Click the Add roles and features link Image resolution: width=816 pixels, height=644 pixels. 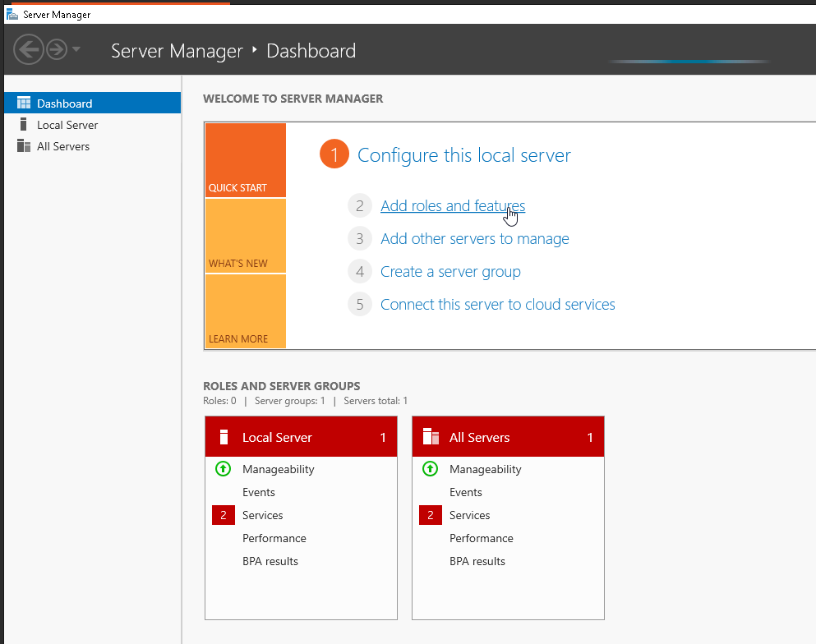pos(452,206)
